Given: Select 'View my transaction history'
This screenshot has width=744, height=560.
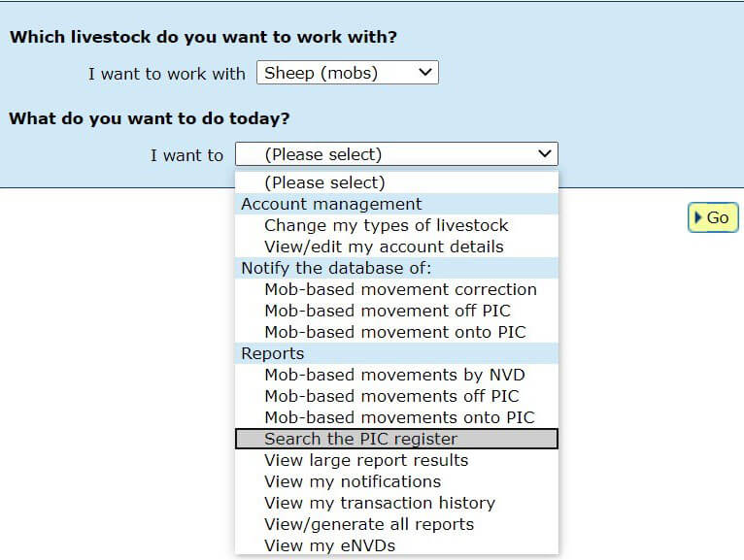Looking at the screenshot, I should [x=380, y=503].
